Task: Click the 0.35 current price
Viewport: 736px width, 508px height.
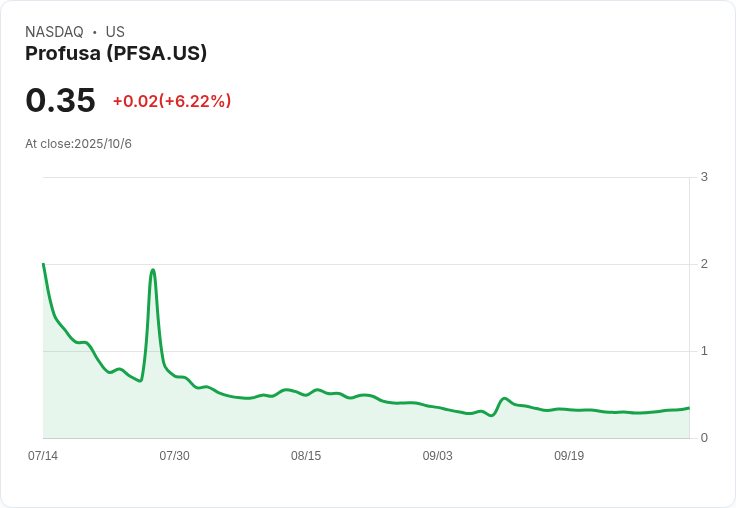Action: [60, 100]
